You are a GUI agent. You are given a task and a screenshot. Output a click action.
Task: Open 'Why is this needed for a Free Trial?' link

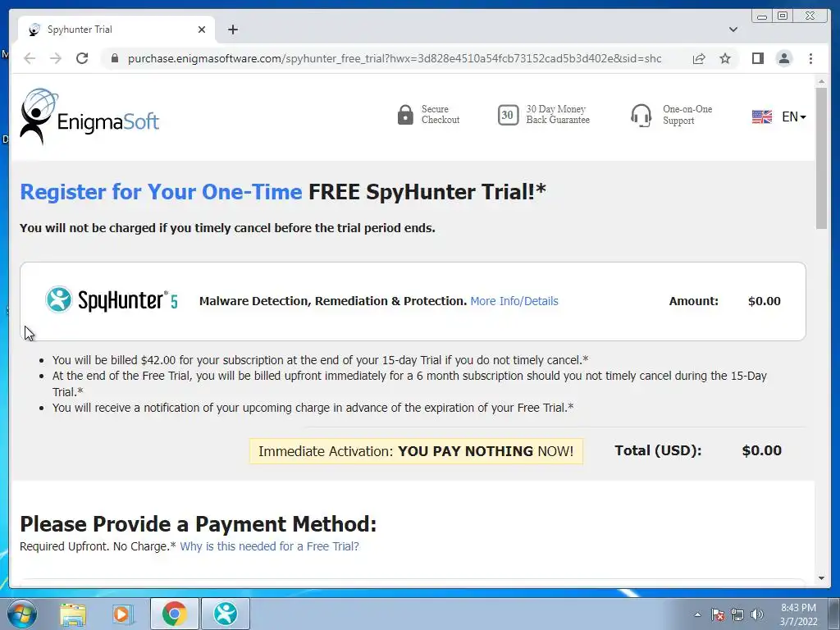pyautogui.click(x=269, y=546)
